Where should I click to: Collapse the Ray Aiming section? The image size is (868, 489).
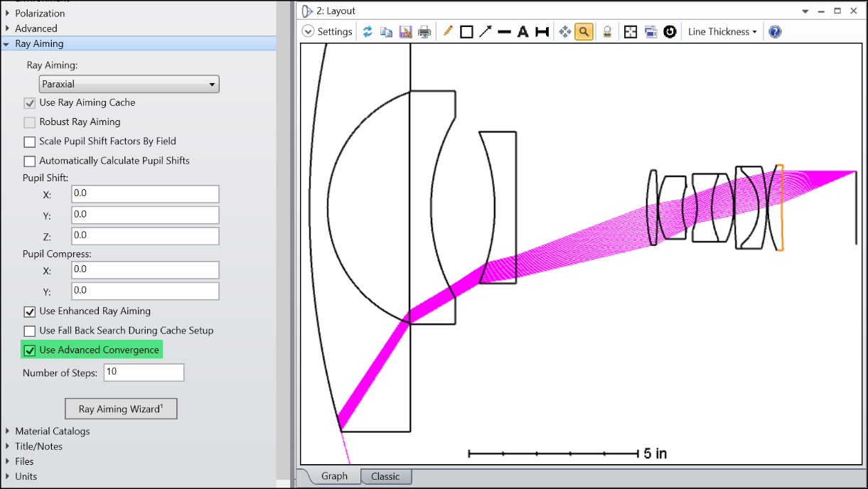(7, 43)
